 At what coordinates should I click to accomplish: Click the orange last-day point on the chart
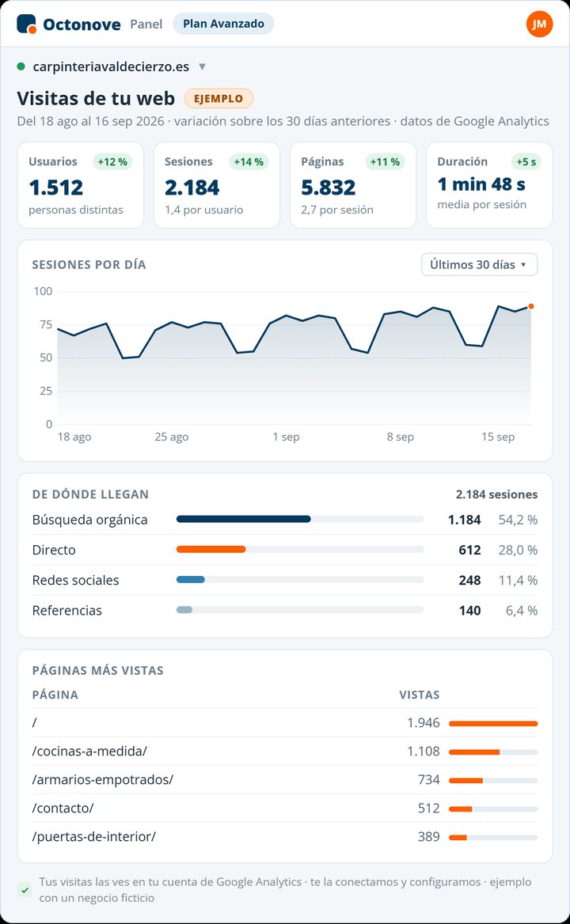531,306
